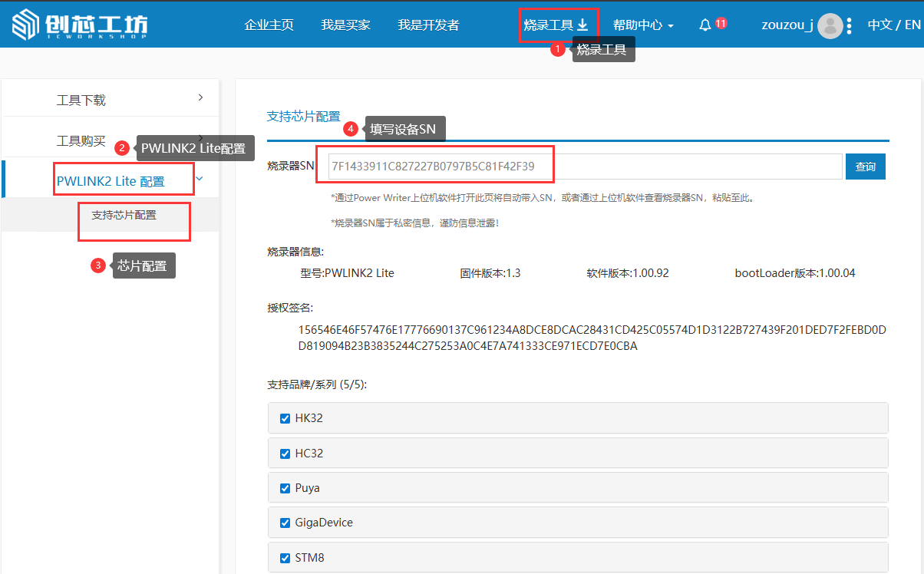Disable the GigaDevice checkbox
Viewport: 924px width, 574px height.
click(x=285, y=523)
